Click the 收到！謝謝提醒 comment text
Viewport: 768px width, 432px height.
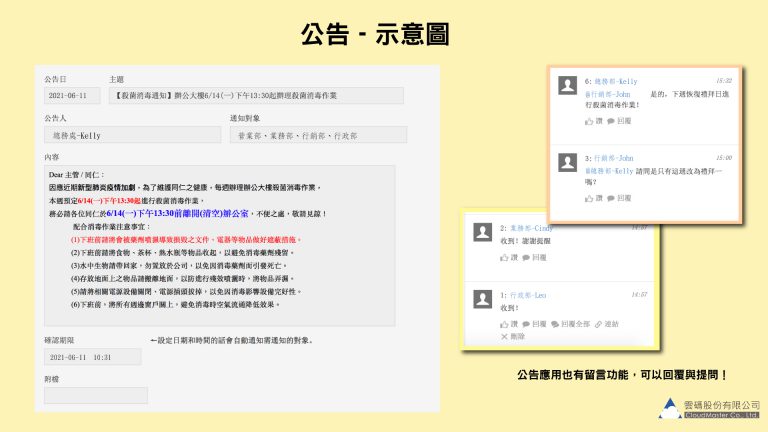coord(525,241)
